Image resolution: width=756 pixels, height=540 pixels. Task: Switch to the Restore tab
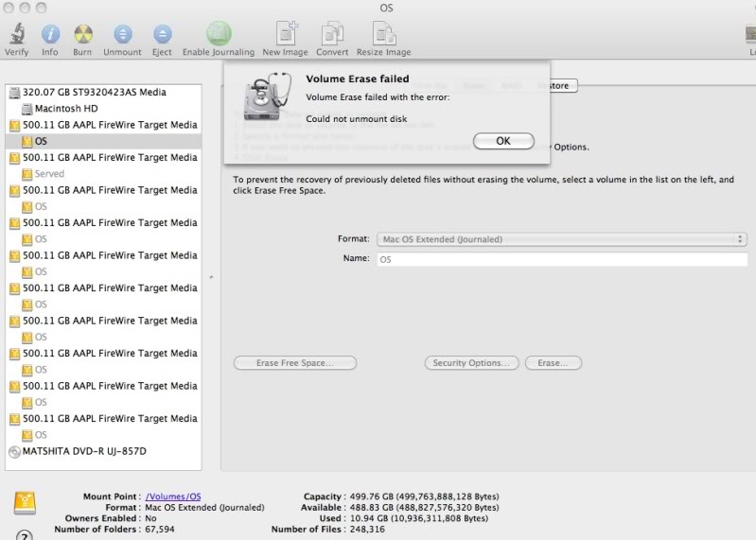coord(558,86)
